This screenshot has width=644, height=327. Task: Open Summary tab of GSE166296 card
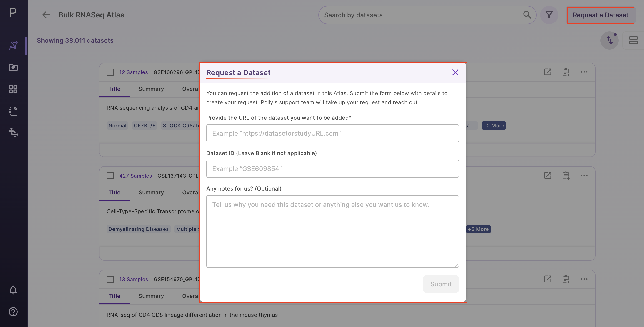coord(151,89)
